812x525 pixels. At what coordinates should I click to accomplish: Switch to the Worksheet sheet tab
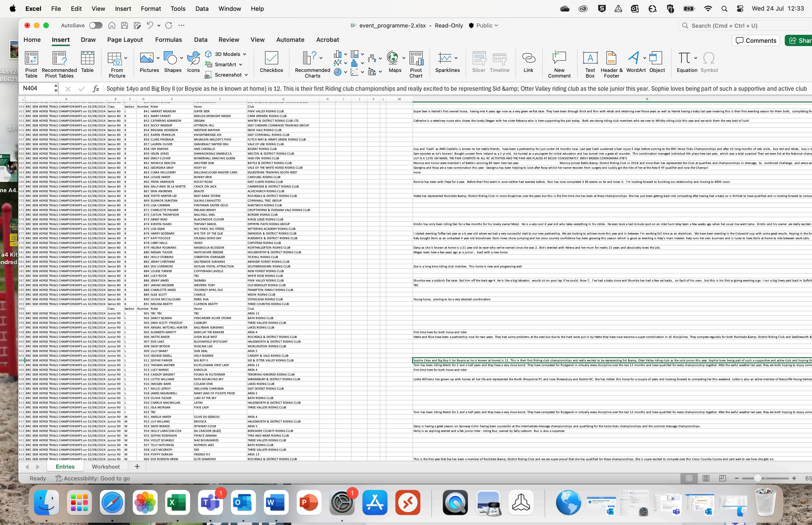[106, 467]
